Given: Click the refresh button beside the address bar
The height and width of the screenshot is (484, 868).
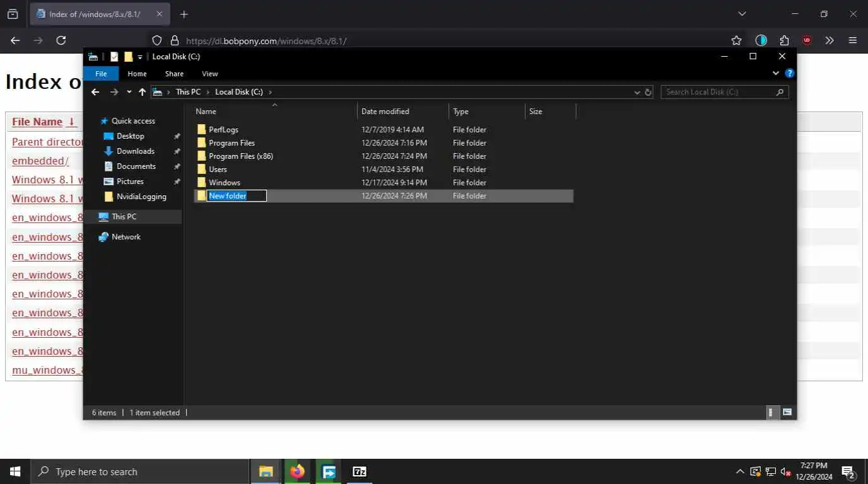Looking at the screenshot, I should (x=648, y=92).
